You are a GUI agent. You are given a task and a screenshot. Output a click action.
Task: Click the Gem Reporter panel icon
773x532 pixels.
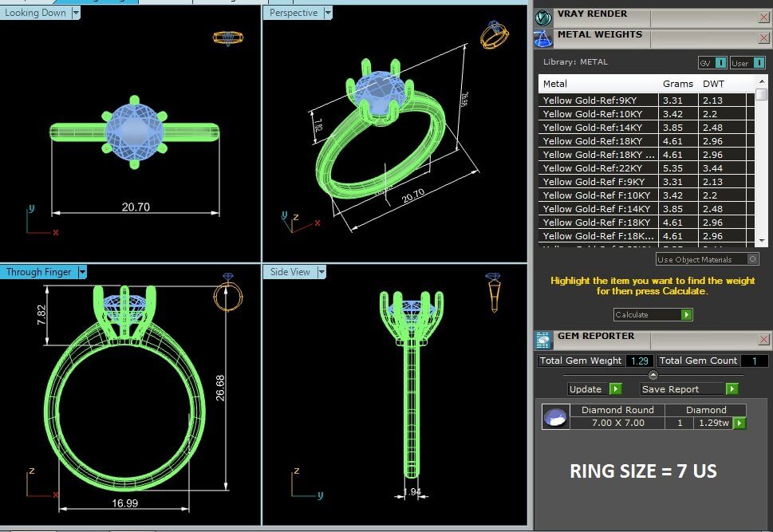(x=543, y=340)
